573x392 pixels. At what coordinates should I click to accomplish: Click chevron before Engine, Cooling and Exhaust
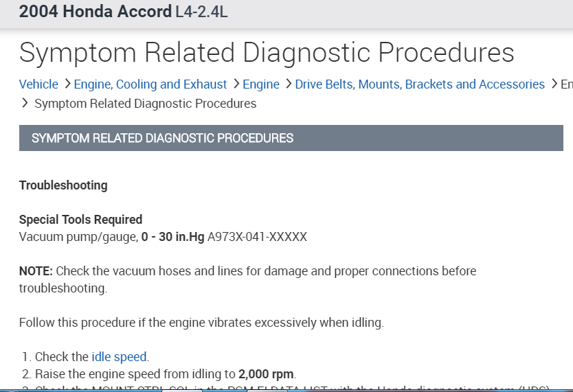[67, 84]
